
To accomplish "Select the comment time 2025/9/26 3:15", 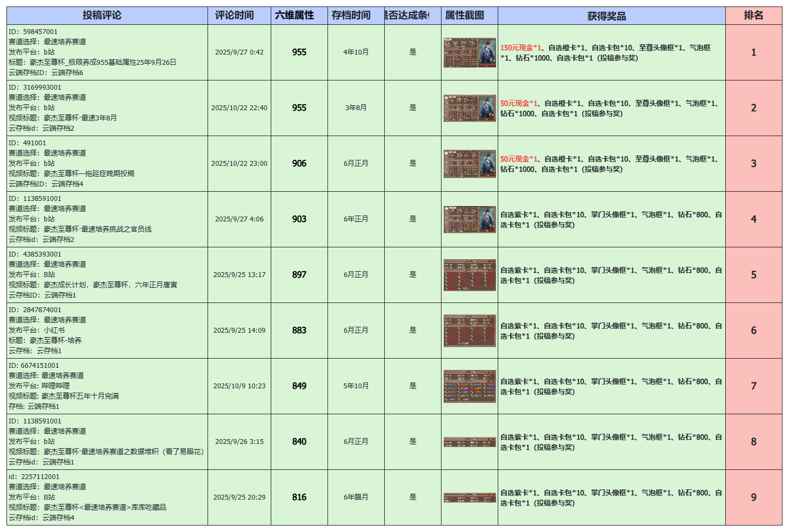I will 239,442.
